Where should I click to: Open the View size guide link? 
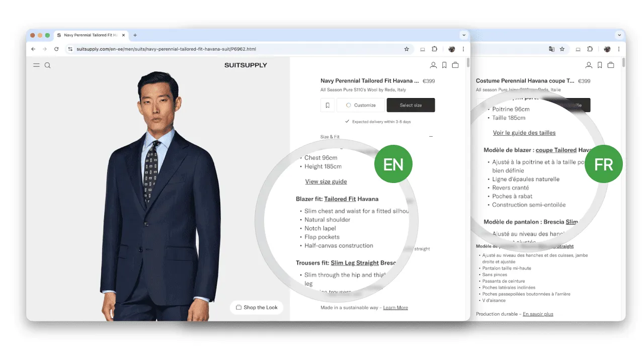coord(326,182)
